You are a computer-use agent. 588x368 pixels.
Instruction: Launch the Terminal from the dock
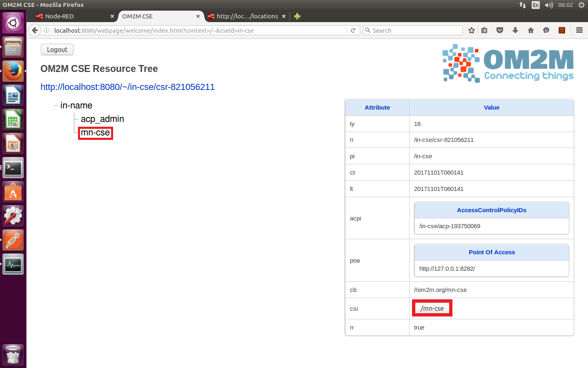13,168
